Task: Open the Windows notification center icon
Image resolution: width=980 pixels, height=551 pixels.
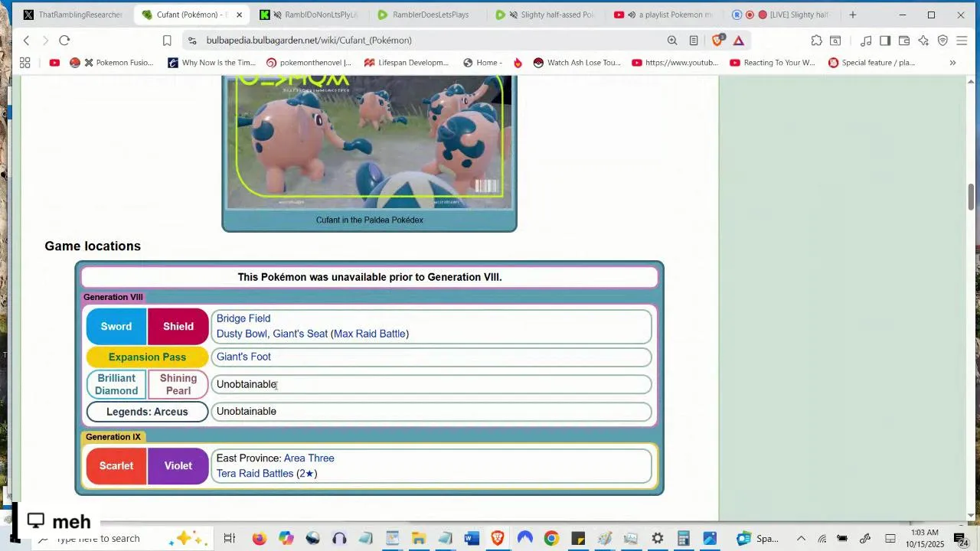Action: [960, 539]
